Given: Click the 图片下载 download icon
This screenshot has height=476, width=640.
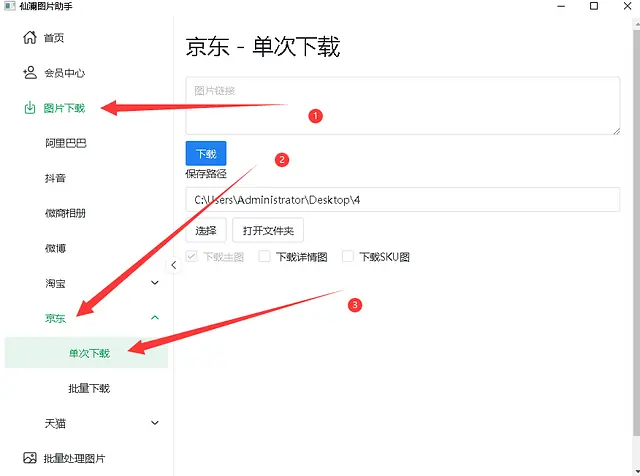Looking at the screenshot, I should pyautogui.click(x=30, y=108).
